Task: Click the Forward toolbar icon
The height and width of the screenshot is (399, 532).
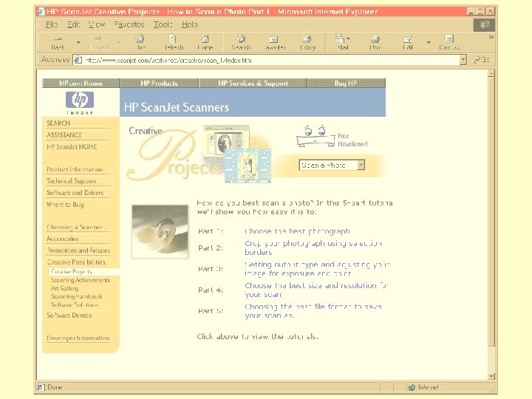Action: 99,42
